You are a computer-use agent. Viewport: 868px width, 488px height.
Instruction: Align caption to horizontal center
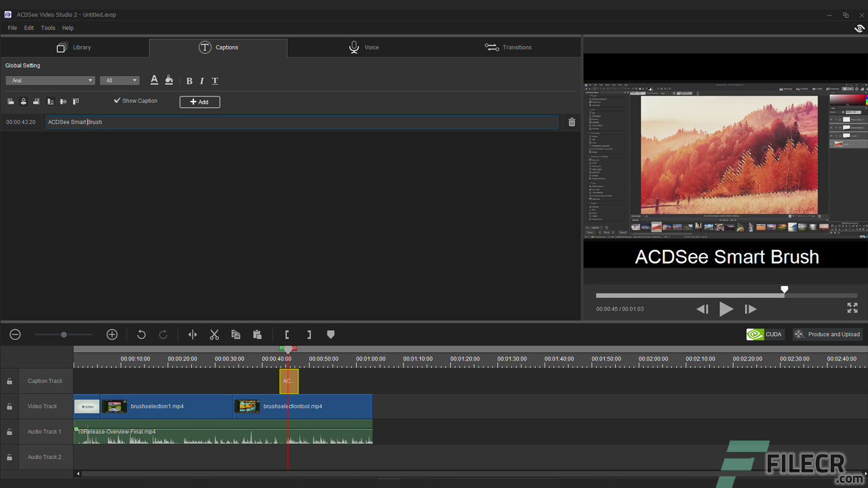[x=24, y=102]
